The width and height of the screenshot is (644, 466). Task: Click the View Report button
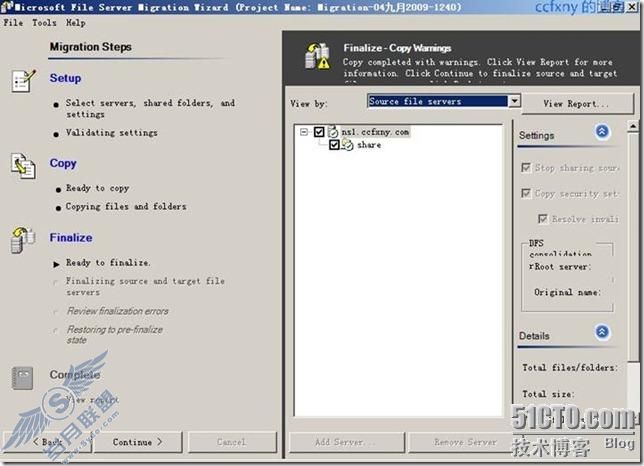[x=577, y=103]
